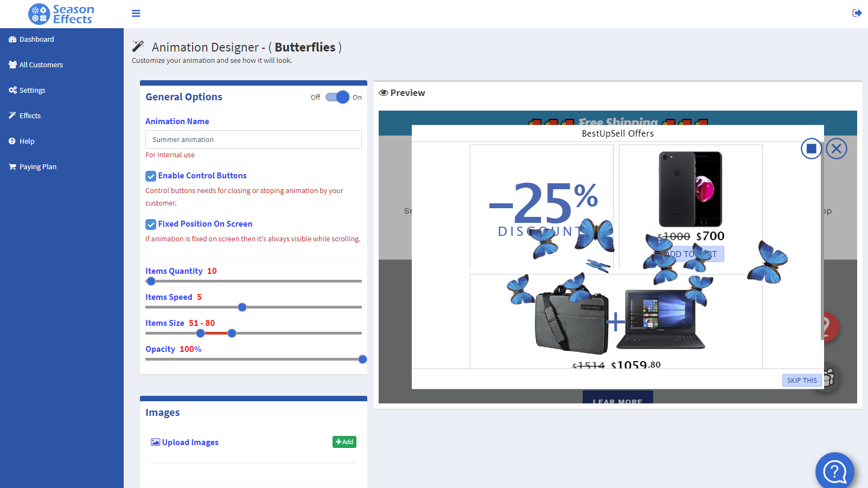The image size is (868, 488).
Task: Click the Animation Name input field
Action: click(253, 139)
